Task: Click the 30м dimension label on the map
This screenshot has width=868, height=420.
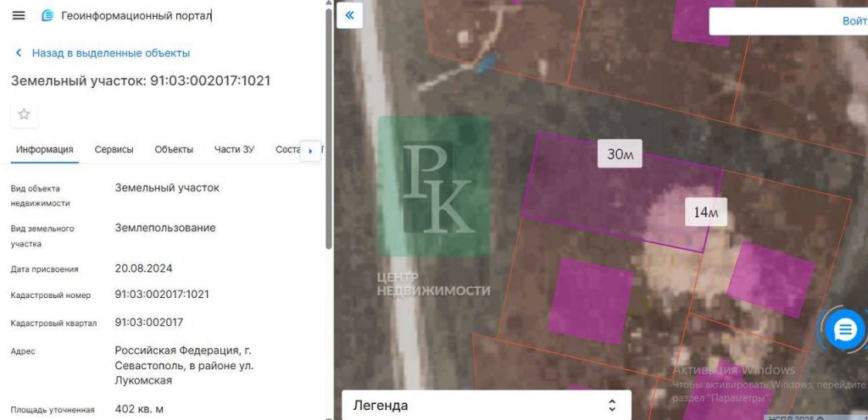Action: pos(620,153)
